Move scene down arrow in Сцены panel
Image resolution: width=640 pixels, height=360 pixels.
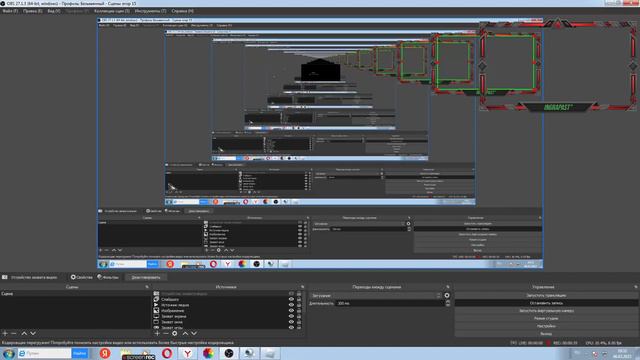(x=33, y=333)
